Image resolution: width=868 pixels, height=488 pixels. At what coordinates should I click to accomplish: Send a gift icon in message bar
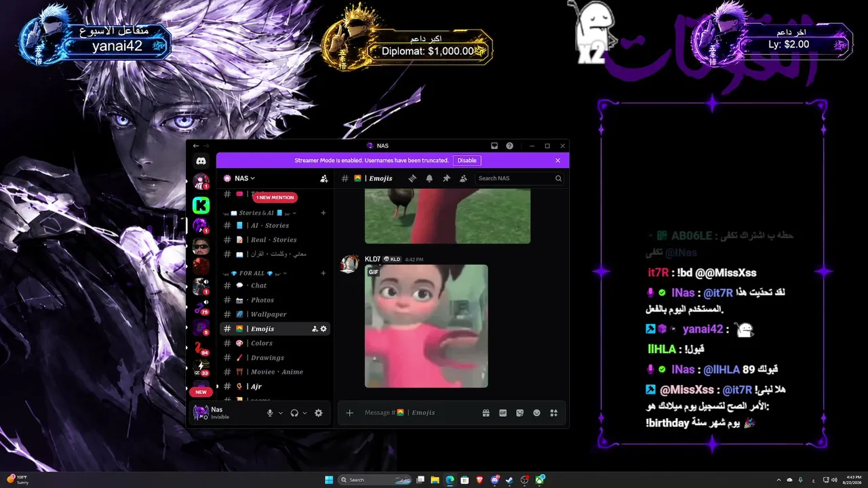(486, 413)
